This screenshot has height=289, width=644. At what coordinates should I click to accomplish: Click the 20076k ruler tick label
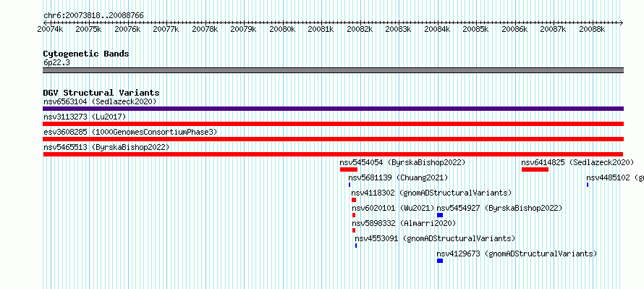[128, 30]
